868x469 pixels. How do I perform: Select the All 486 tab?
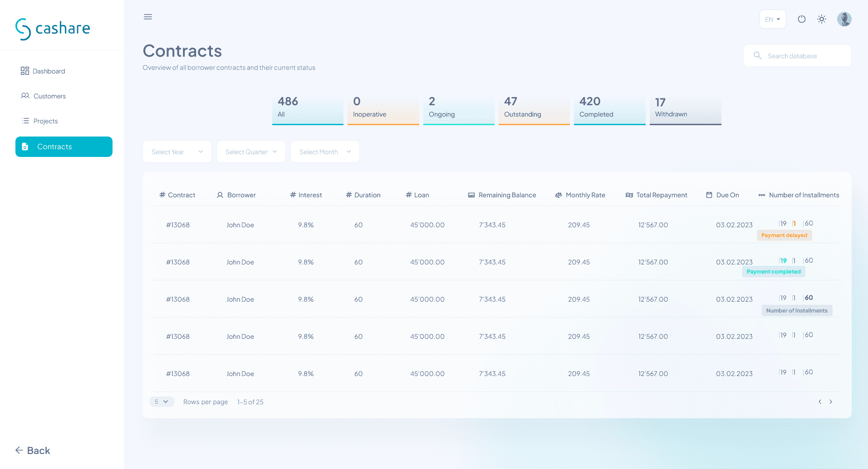pos(308,109)
